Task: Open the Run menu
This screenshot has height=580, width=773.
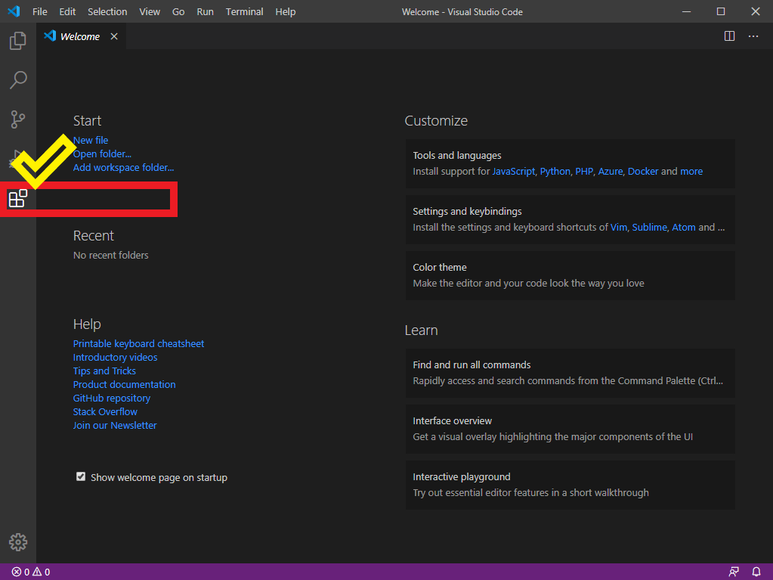Action: 205,11
